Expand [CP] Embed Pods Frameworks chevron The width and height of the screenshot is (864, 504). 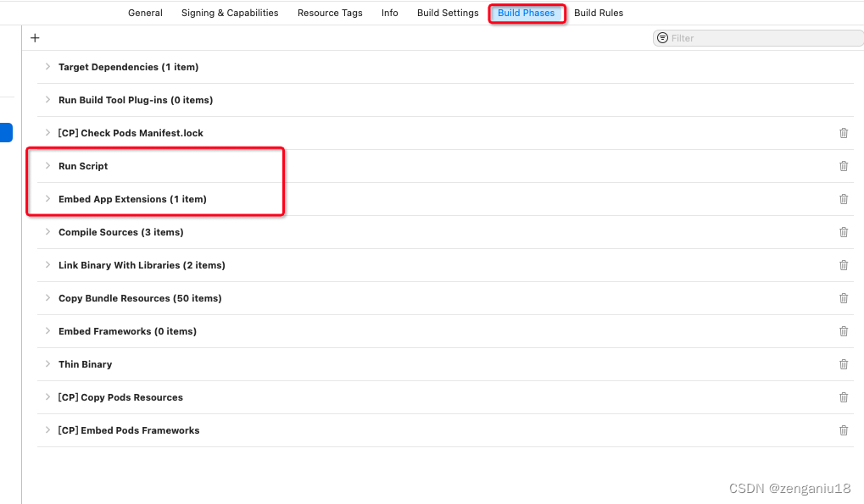pyautogui.click(x=47, y=429)
